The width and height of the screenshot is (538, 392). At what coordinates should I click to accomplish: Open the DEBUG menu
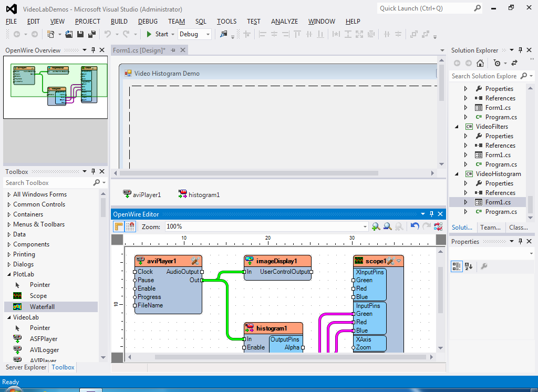(x=148, y=22)
